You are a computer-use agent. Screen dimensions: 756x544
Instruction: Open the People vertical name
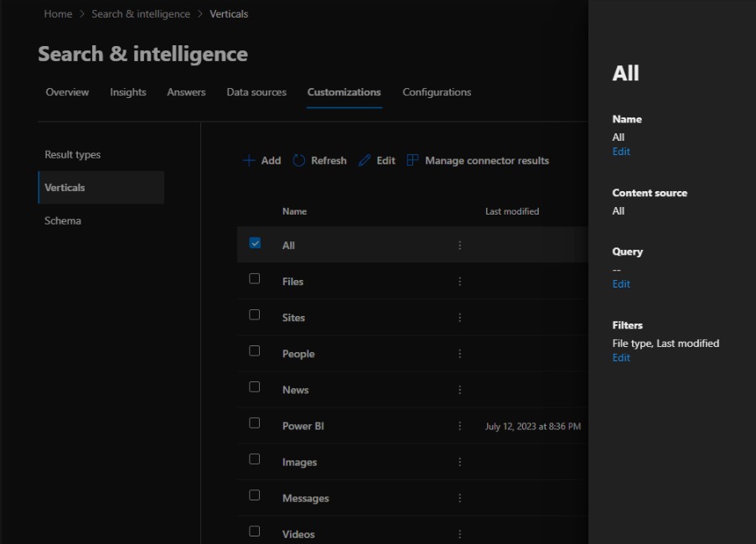tap(298, 354)
